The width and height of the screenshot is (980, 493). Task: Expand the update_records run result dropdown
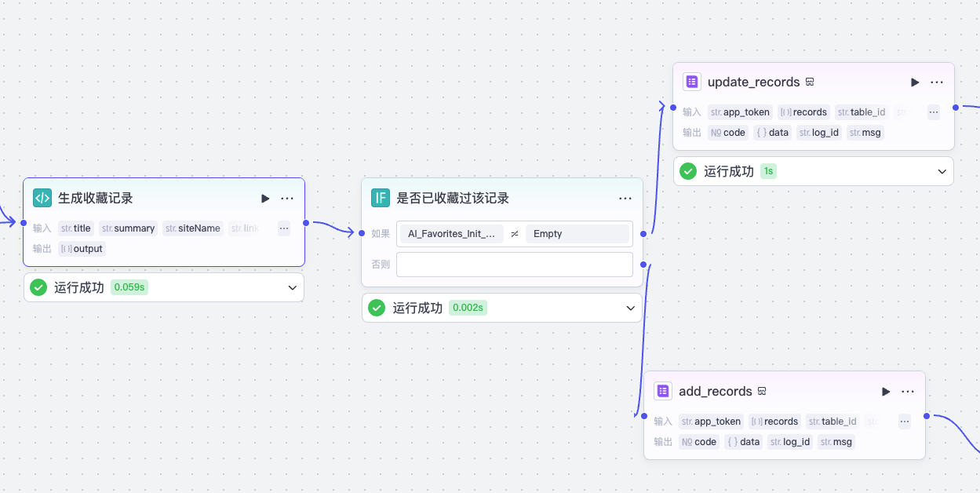942,171
